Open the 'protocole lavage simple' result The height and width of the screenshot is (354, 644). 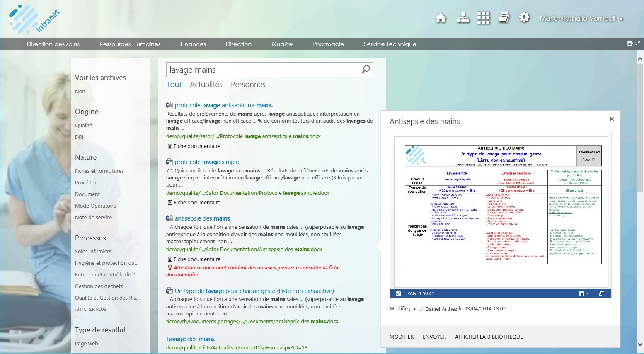[206, 162]
